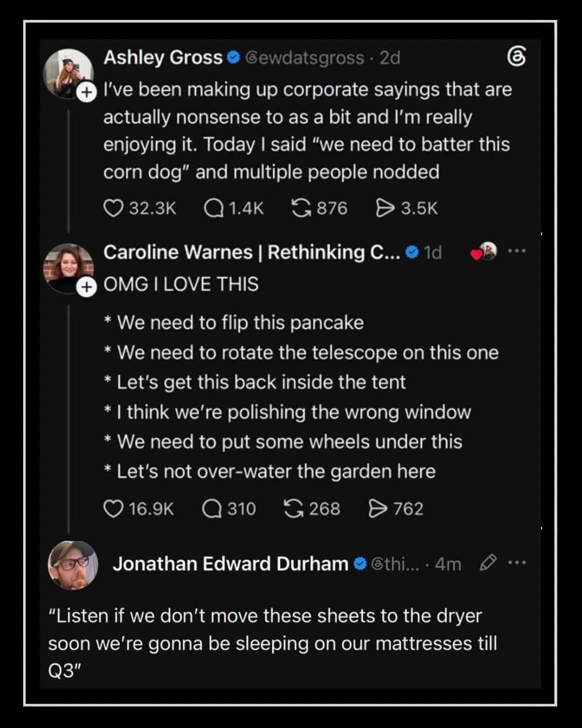Image resolution: width=582 pixels, height=728 pixels.
Task: Share Ashley Gross's post via send icon
Action: coord(385,208)
